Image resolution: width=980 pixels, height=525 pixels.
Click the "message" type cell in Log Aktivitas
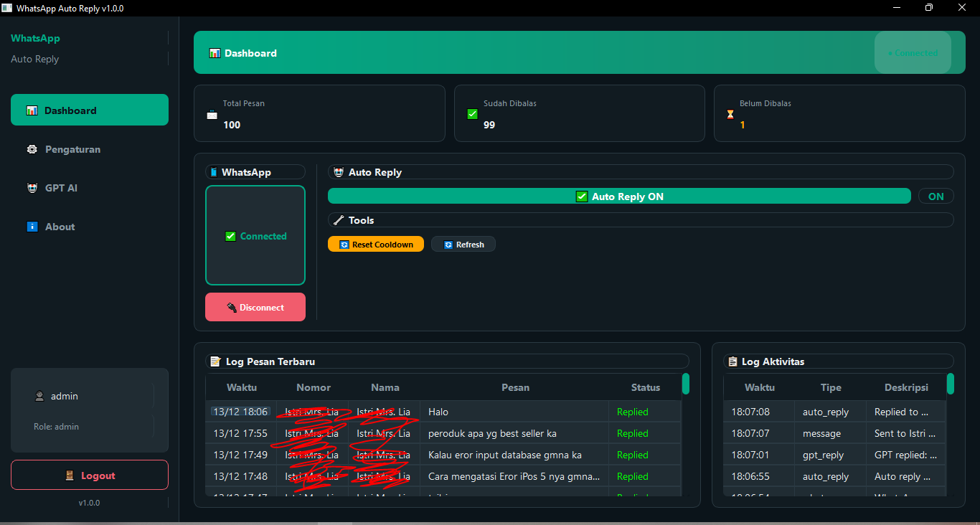(831, 433)
